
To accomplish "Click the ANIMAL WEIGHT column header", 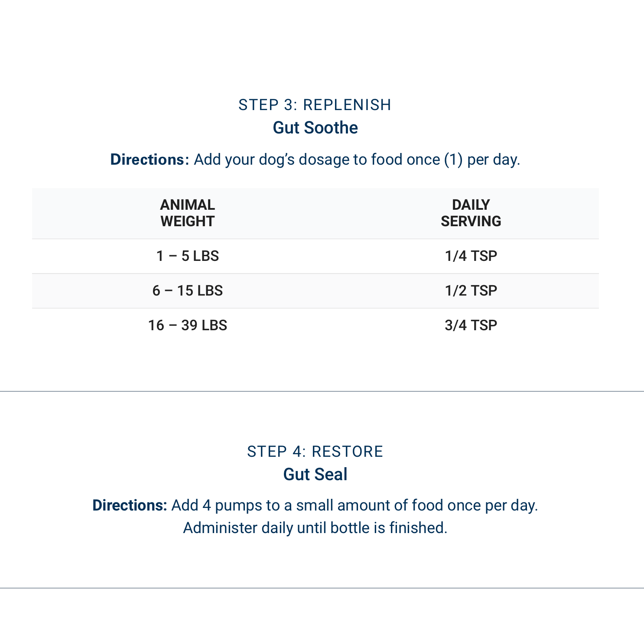I will (187, 213).
